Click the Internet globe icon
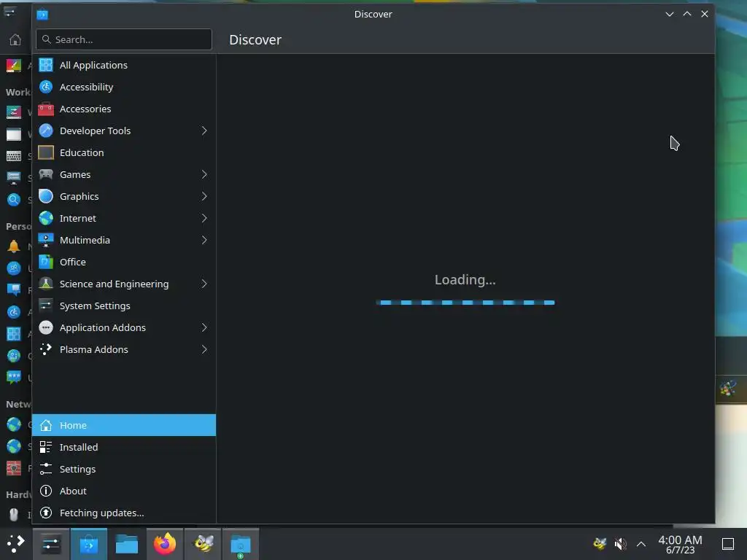This screenshot has height=560, width=747. click(46, 218)
